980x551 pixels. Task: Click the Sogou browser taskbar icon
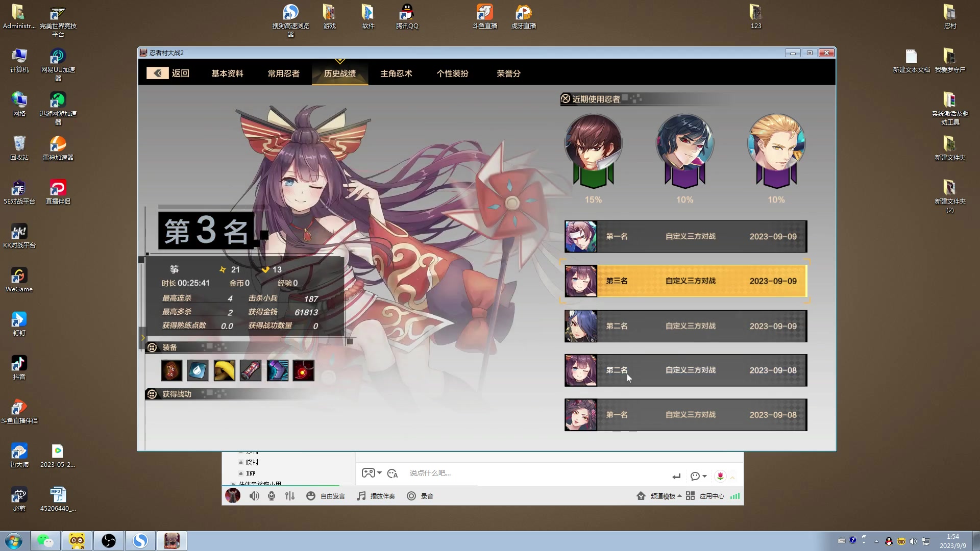tap(140, 541)
